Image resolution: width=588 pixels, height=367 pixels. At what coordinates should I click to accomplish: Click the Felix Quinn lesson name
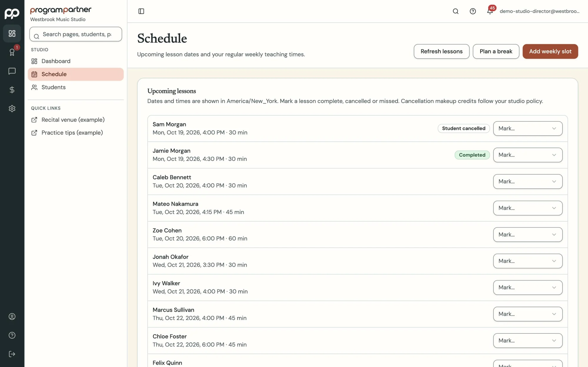pos(167,363)
